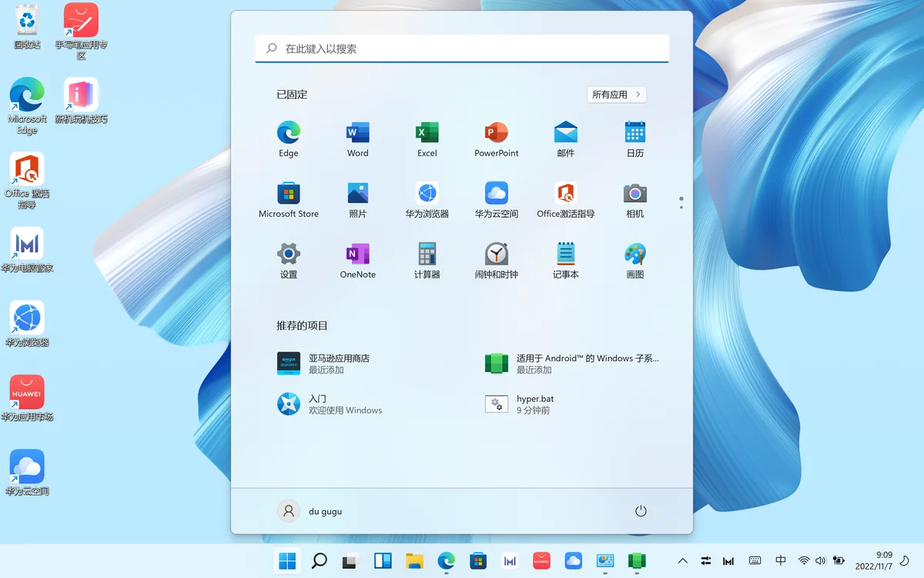924x578 pixels.
Task: Open Edge from the Start menu pinned apps
Action: pyautogui.click(x=289, y=139)
